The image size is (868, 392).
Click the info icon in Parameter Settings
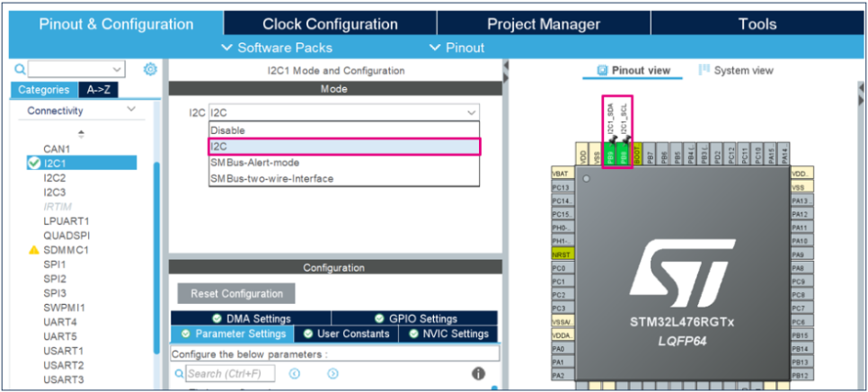478,374
